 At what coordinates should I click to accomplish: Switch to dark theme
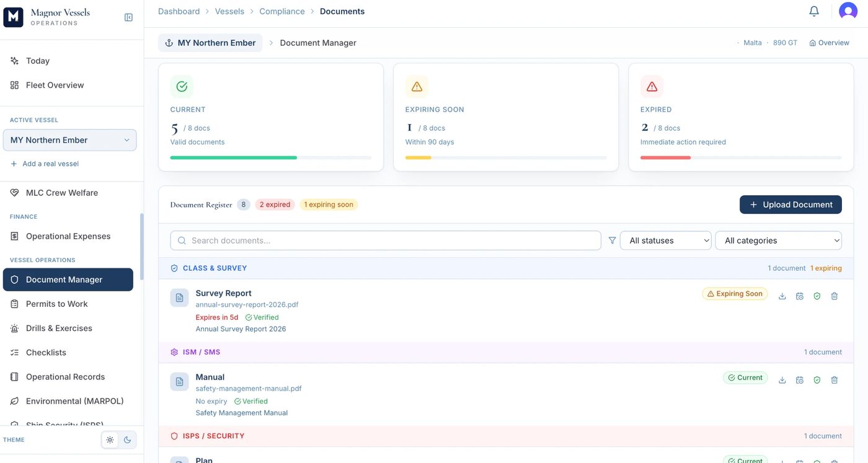(127, 440)
